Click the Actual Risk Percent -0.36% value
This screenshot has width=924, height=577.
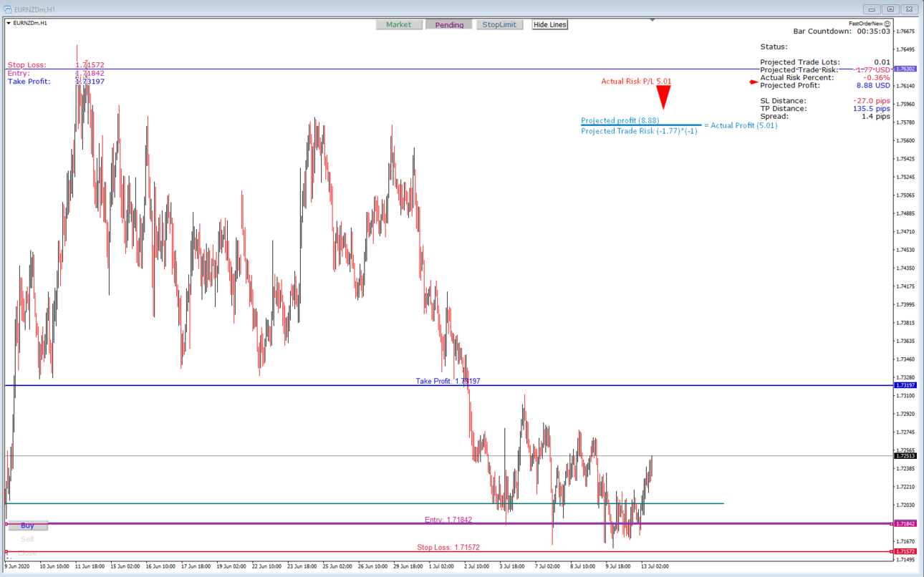(x=876, y=77)
